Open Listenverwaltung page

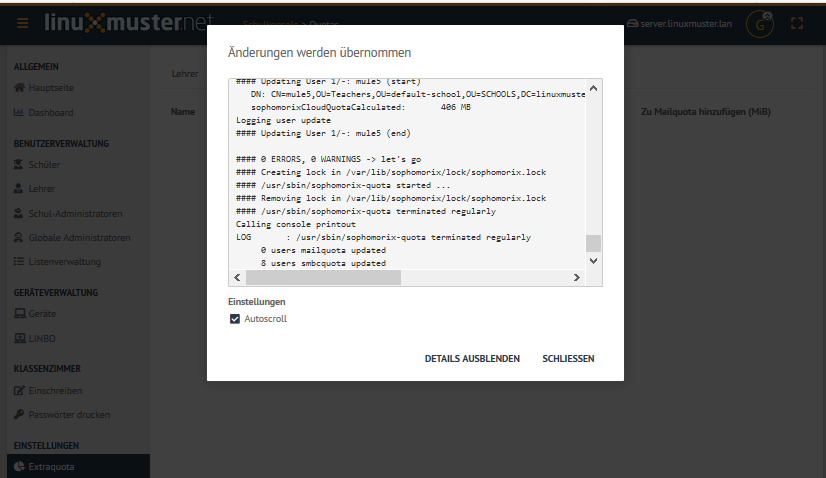click(x=64, y=261)
